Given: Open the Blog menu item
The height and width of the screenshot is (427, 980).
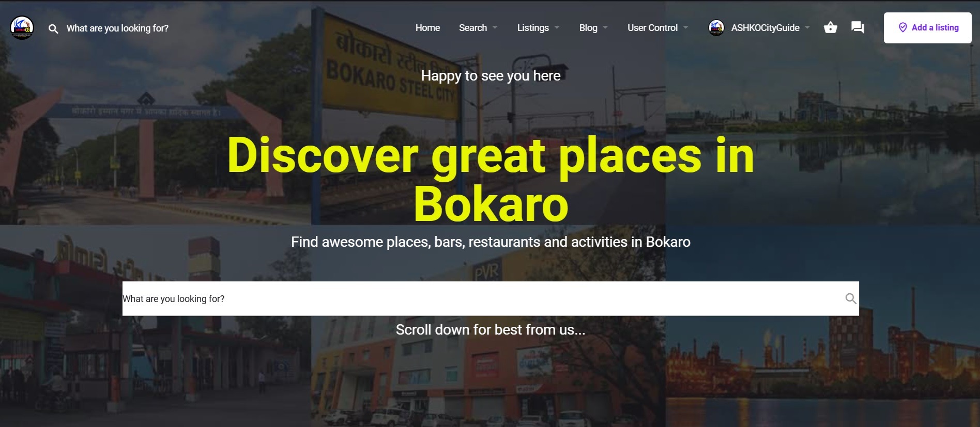Looking at the screenshot, I should pos(588,28).
